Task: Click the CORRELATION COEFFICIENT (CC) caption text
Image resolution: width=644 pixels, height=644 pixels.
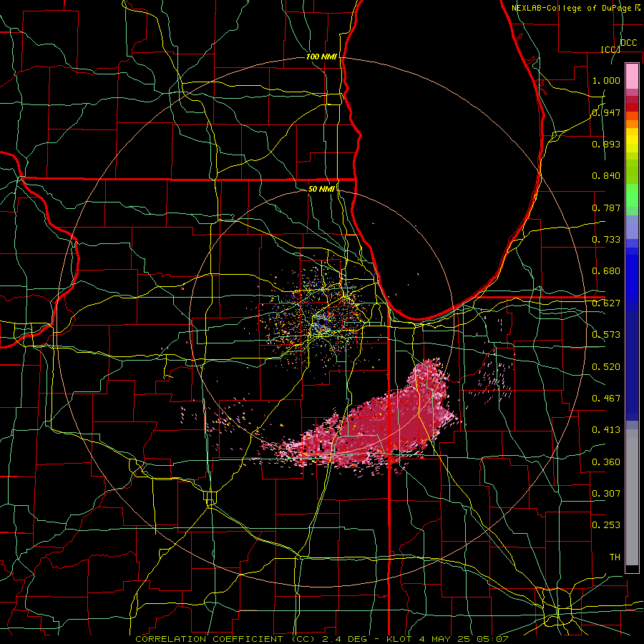Action: pos(225,639)
